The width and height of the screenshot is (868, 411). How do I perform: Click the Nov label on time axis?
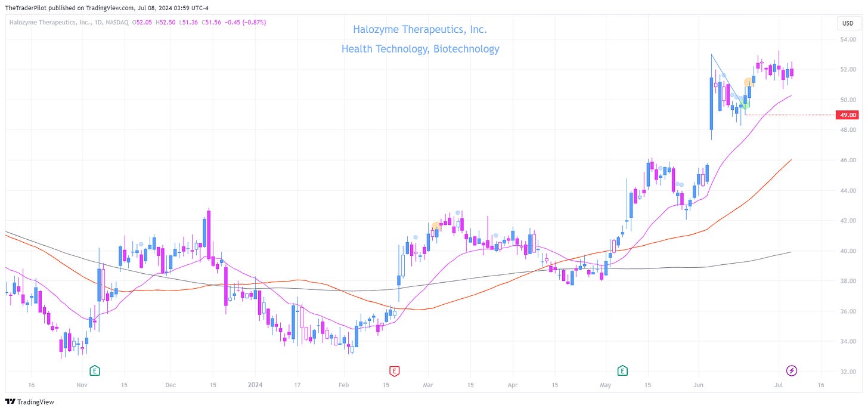(82, 385)
